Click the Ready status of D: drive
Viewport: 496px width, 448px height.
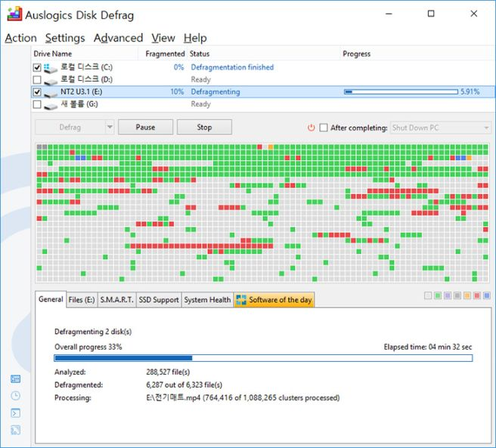(200, 79)
